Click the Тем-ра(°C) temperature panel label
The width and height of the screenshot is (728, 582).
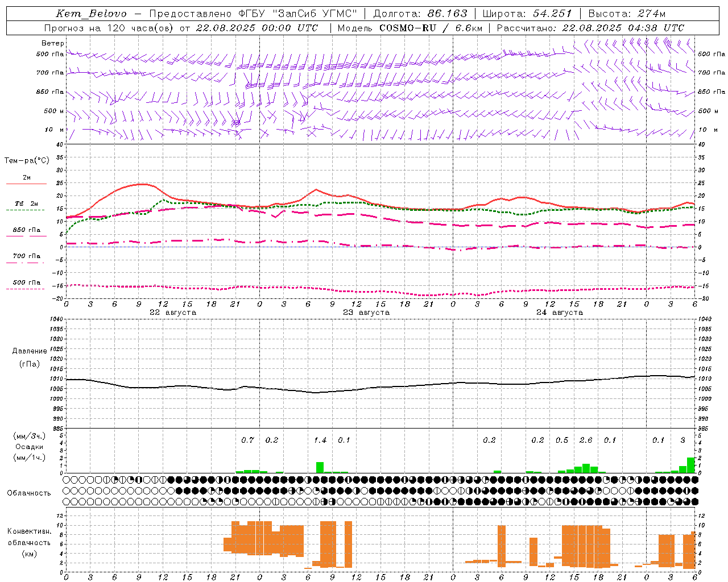click(x=27, y=161)
